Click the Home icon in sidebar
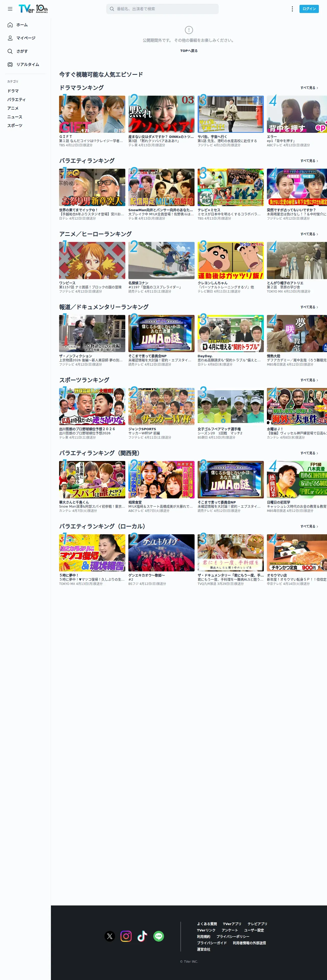The image size is (327, 980). pos(10,25)
